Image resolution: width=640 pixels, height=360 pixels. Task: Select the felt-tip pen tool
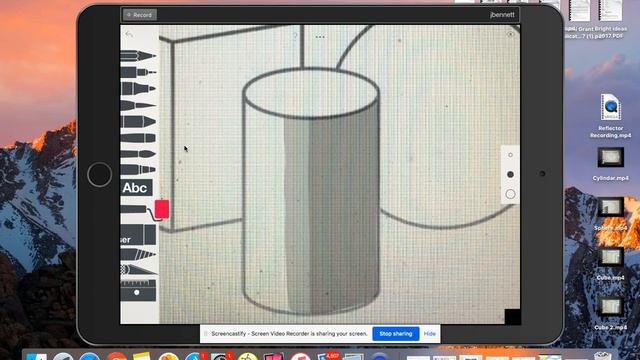click(138, 89)
